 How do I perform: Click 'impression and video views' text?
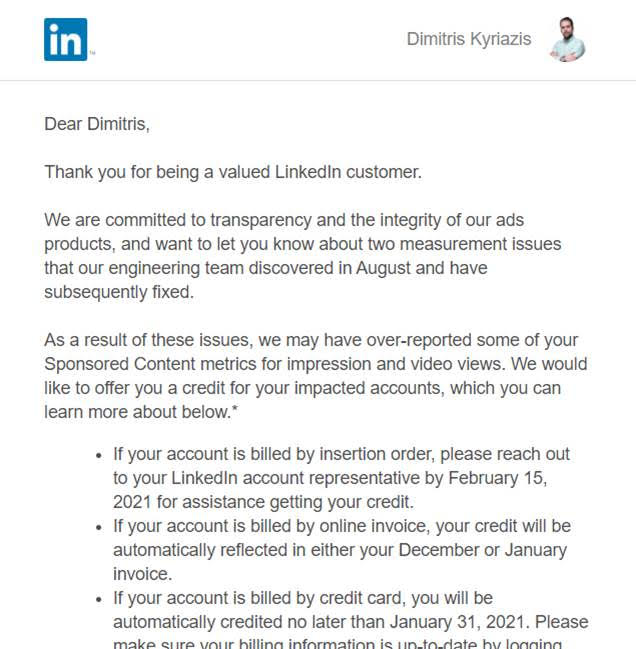coord(404,364)
